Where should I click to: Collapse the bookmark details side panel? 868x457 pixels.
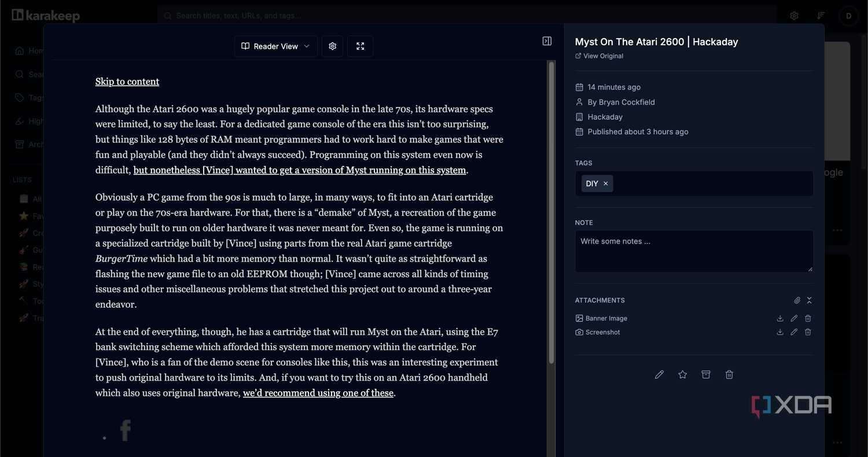coord(547,41)
